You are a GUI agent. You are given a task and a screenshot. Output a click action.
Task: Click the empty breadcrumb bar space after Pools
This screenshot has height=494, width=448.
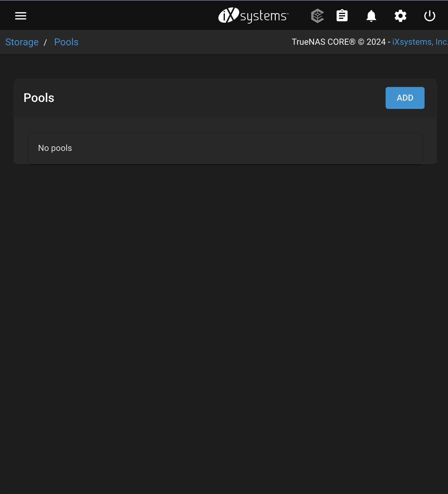(x=183, y=42)
